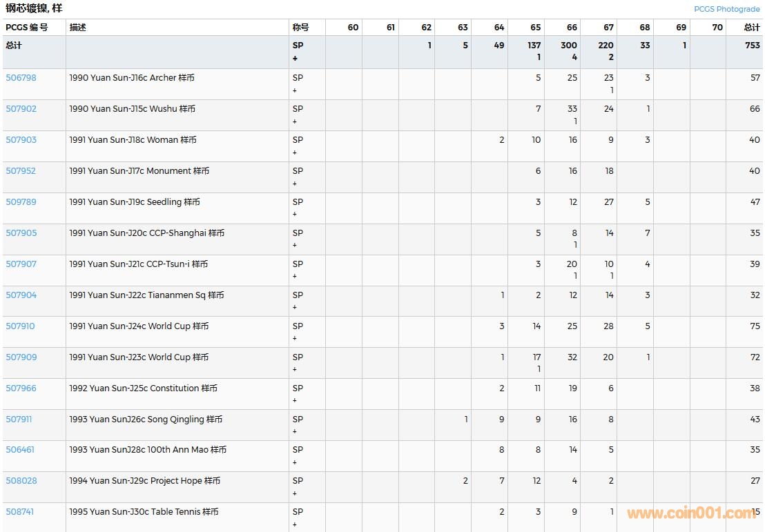Open coin entry 506461
Viewport: 765px width, 532px height.
click(20, 450)
